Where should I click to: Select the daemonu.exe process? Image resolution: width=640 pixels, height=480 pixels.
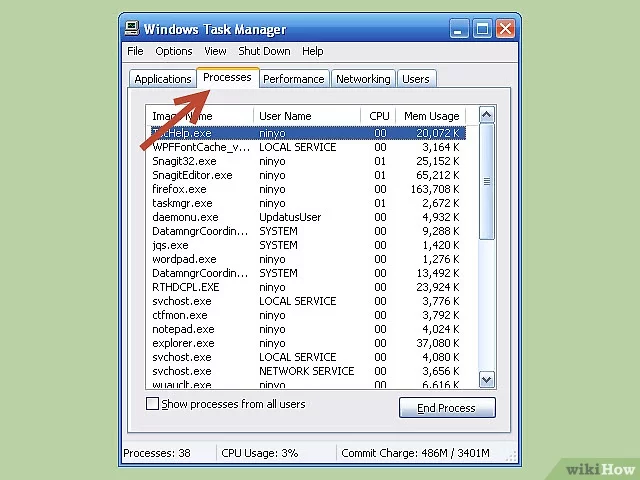click(306, 217)
